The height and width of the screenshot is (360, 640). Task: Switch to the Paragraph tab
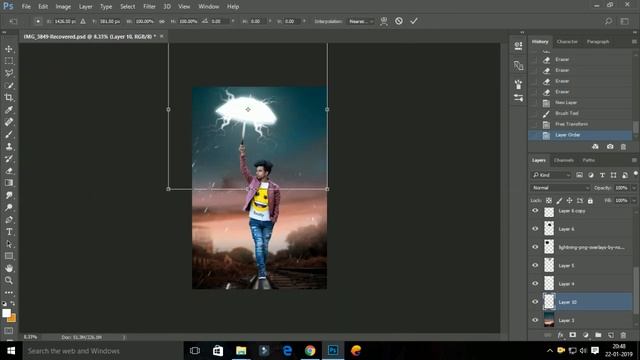point(598,42)
